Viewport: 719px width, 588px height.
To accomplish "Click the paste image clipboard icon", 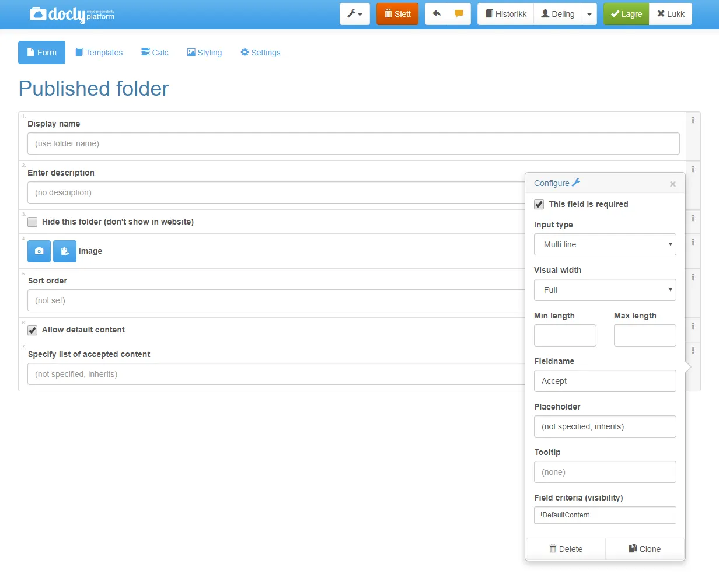I will 65,251.
